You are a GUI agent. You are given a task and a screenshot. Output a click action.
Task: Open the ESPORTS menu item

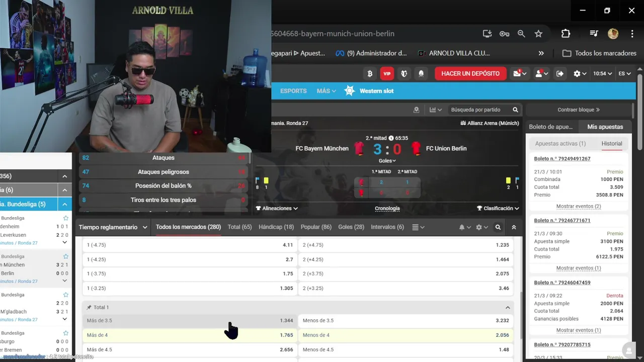click(x=293, y=91)
